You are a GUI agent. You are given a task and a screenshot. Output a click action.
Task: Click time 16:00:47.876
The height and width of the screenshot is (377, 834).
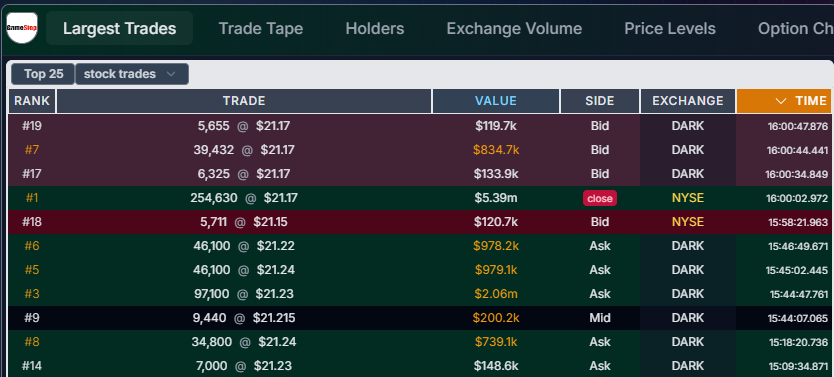pos(797,127)
